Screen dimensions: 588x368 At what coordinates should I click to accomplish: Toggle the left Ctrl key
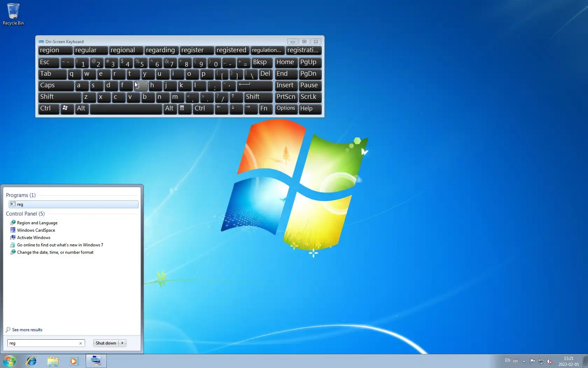click(49, 109)
